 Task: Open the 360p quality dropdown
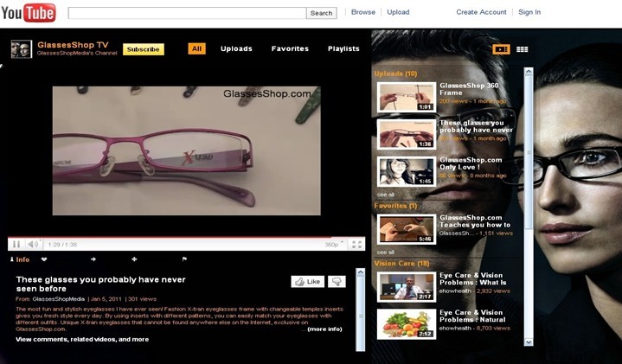[x=334, y=245]
